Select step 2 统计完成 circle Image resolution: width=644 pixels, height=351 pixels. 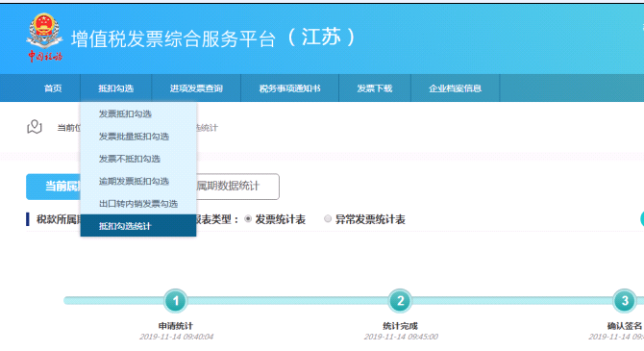pos(400,301)
